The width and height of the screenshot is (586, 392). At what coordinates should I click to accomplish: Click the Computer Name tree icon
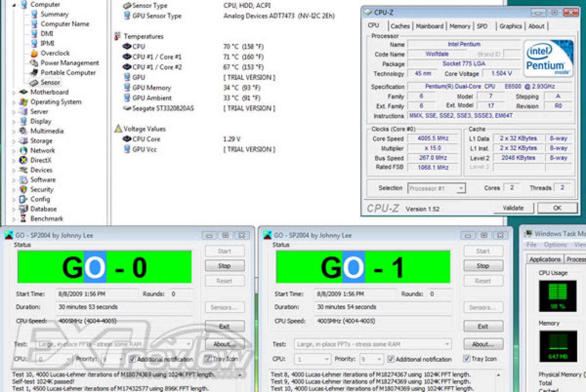point(34,24)
